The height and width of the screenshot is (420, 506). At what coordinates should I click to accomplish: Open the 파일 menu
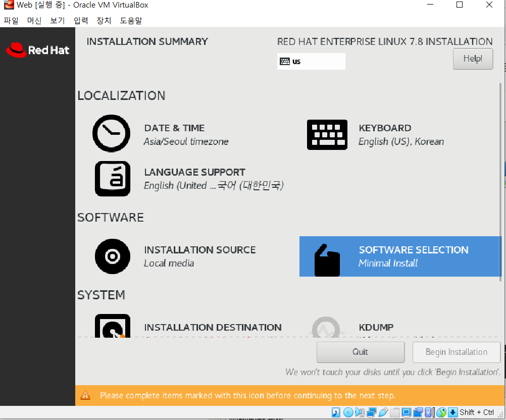pyautogui.click(x=11, y=21)
